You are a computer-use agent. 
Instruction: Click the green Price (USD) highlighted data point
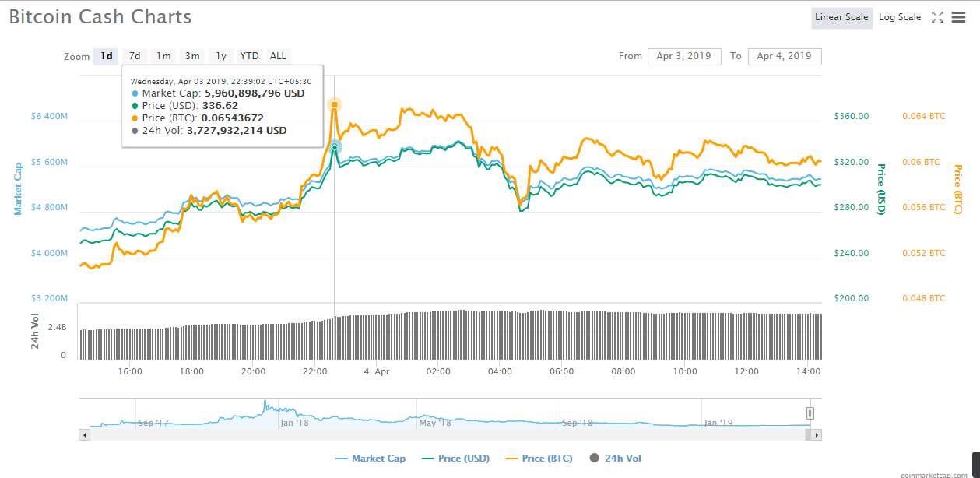coord(335,147)
